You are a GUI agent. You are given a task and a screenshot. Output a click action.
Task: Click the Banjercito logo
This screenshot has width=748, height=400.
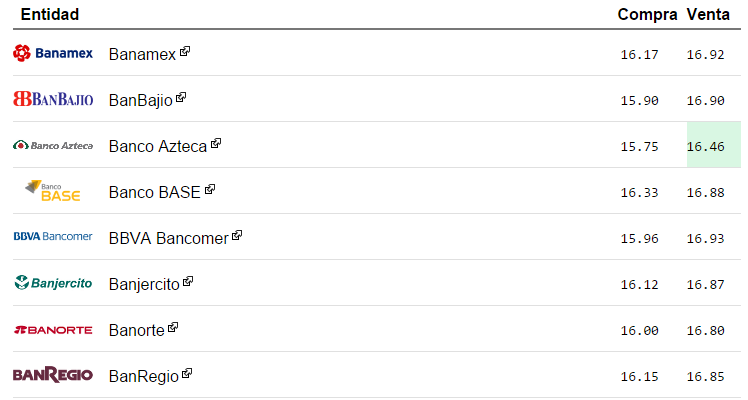click(x=53, y=283)
